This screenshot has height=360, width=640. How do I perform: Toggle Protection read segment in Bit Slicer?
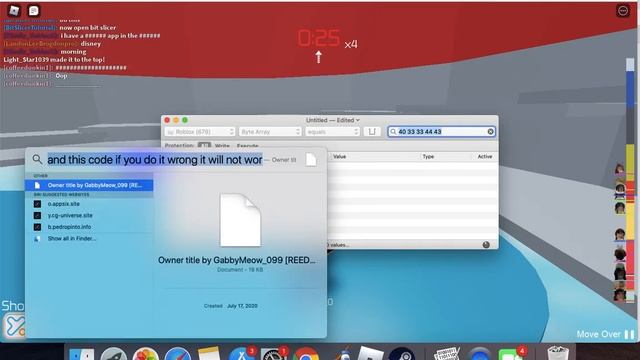coord(204,145)
